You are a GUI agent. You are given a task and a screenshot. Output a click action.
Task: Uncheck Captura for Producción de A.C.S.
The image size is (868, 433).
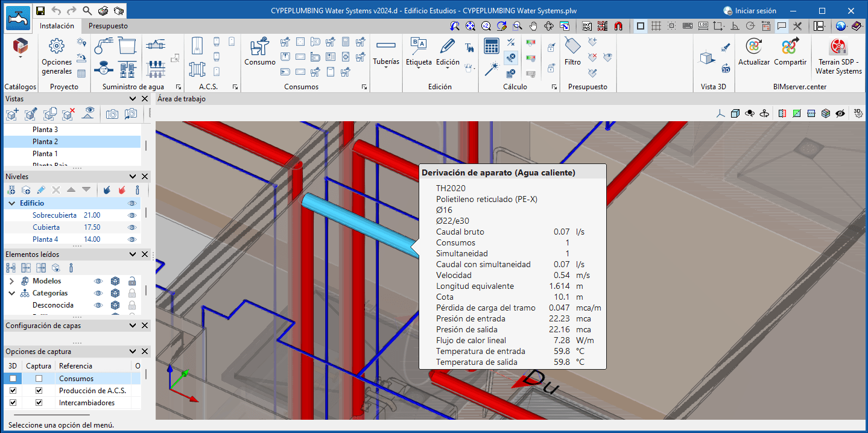click(x=39, y=391)
